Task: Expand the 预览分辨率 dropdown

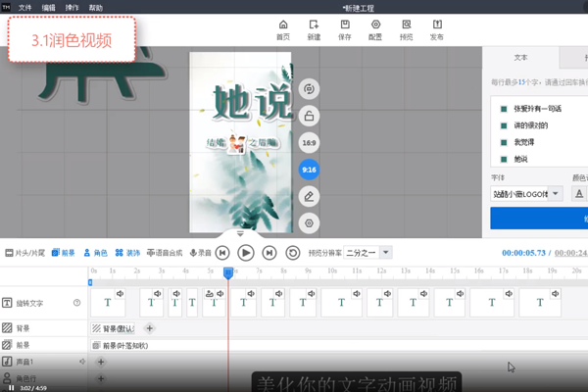Action: pyautogui.click(x=386, y=253)
